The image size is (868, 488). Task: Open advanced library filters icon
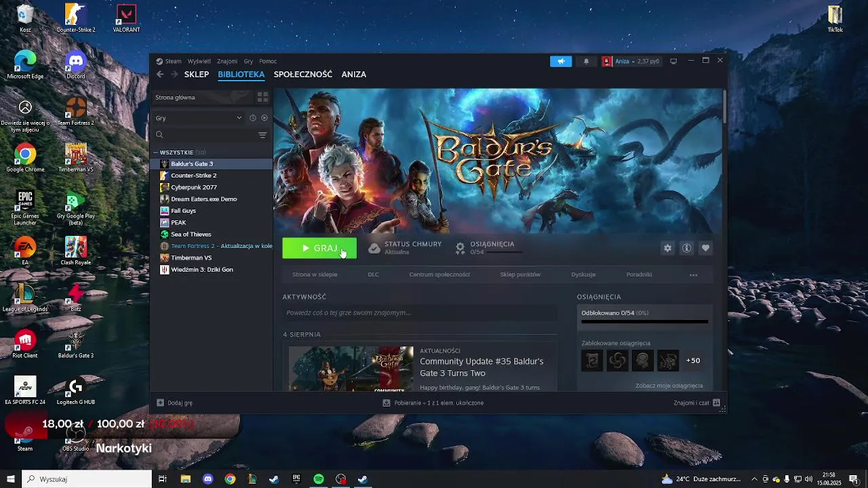point(262,135)
